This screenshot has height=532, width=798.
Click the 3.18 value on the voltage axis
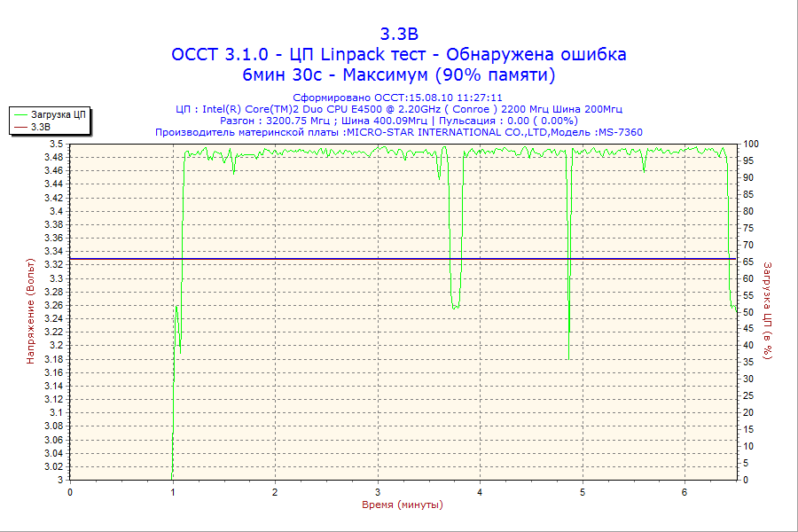pos(54,359)
